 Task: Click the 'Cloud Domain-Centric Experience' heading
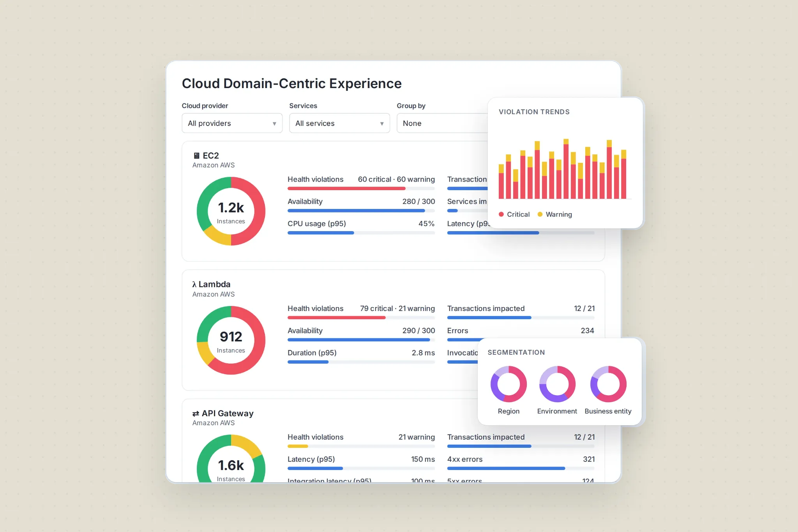click(x=291, y=83)
